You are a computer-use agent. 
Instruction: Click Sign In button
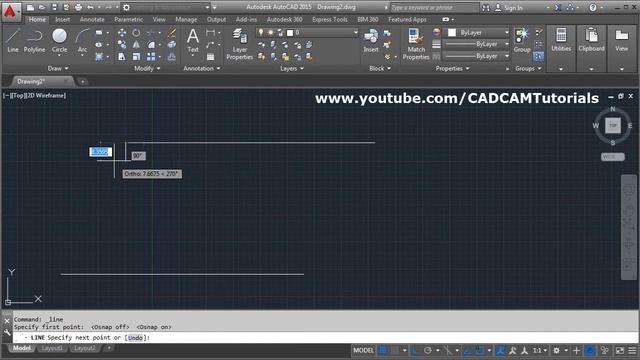click(x=509, y=7)
